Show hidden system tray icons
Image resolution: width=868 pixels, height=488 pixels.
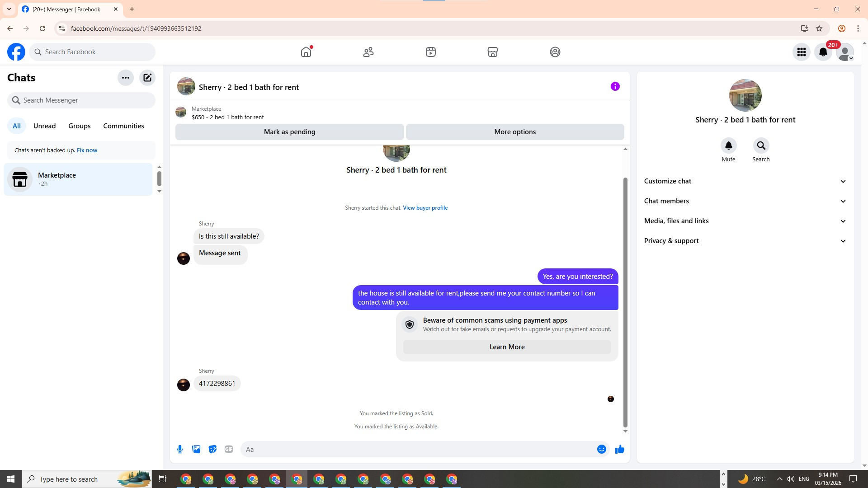779,479
